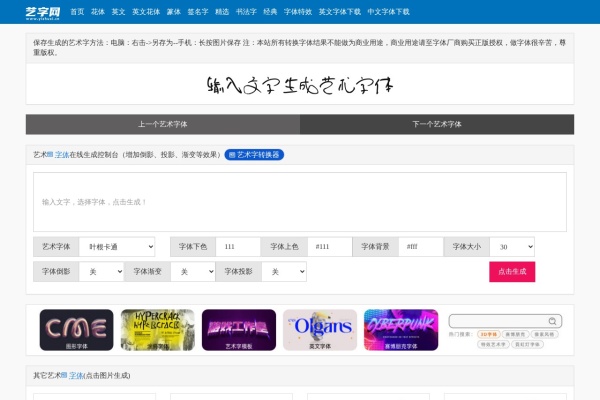Open 首页 in the top navigation
Viewport: 600px width, 400px height.
[77, 12]
